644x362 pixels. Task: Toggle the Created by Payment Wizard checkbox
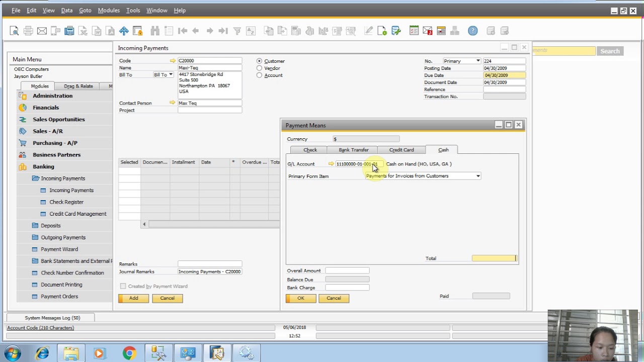[123, 286]
